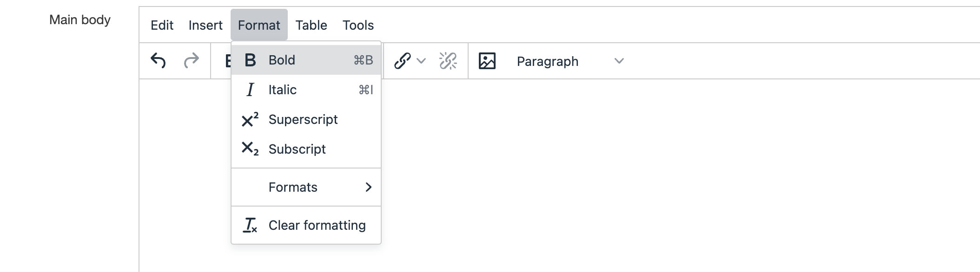Click the undo arrow icon
The image size is (980, 272).
point(158,61)
